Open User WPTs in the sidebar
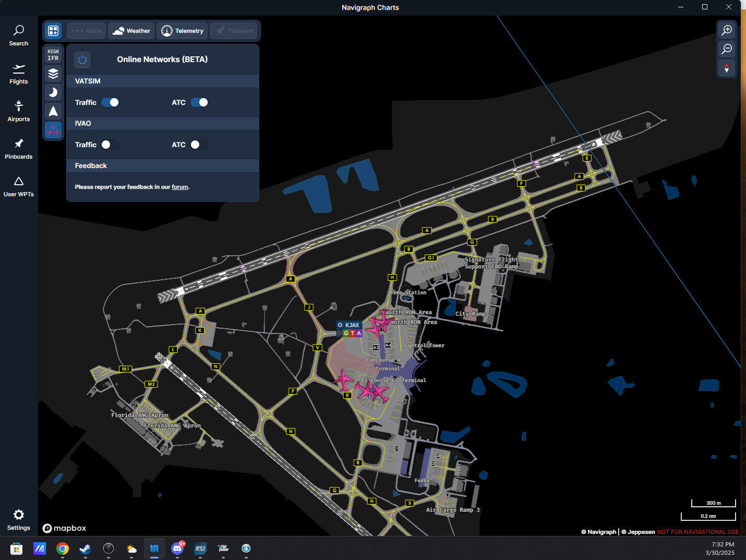The image size is (746, 560). [19, 186]
